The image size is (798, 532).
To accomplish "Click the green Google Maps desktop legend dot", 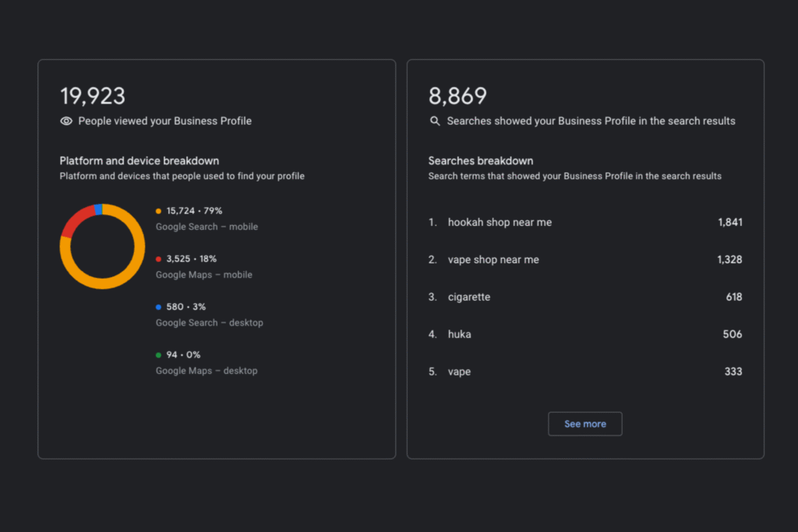I will (x=159, y=355).
